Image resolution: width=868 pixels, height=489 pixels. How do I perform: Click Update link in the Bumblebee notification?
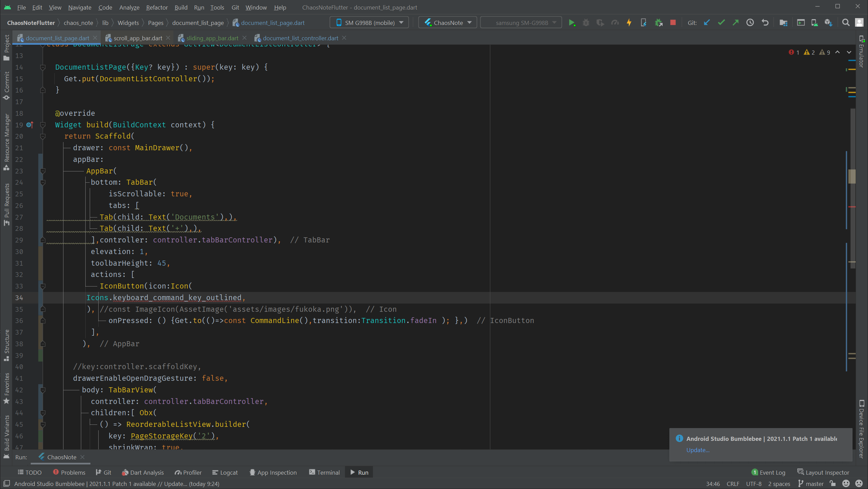pyautogui.click(x=698, y=450)
